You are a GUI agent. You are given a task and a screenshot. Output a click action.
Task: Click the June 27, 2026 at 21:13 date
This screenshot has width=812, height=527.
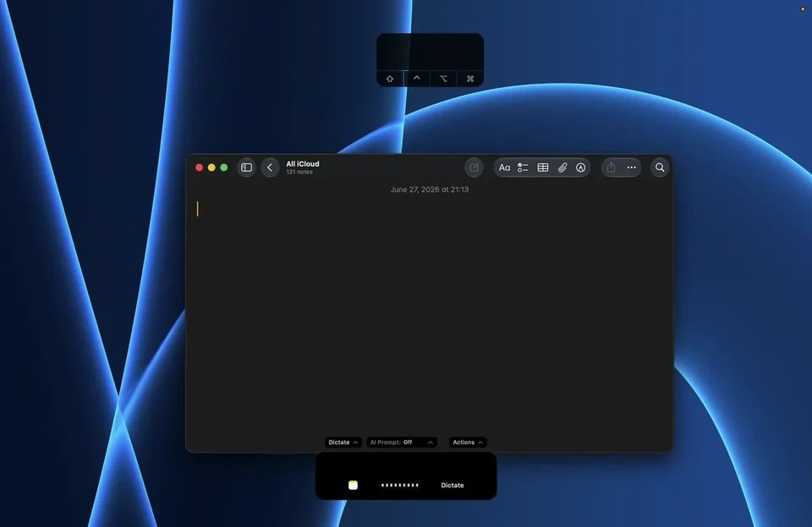click(430, 189)
